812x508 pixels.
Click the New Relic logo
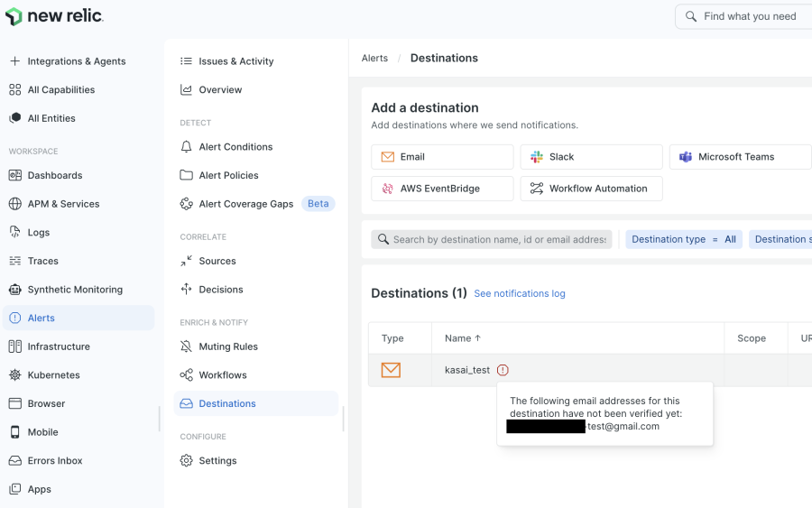click(x=54, y=16)
